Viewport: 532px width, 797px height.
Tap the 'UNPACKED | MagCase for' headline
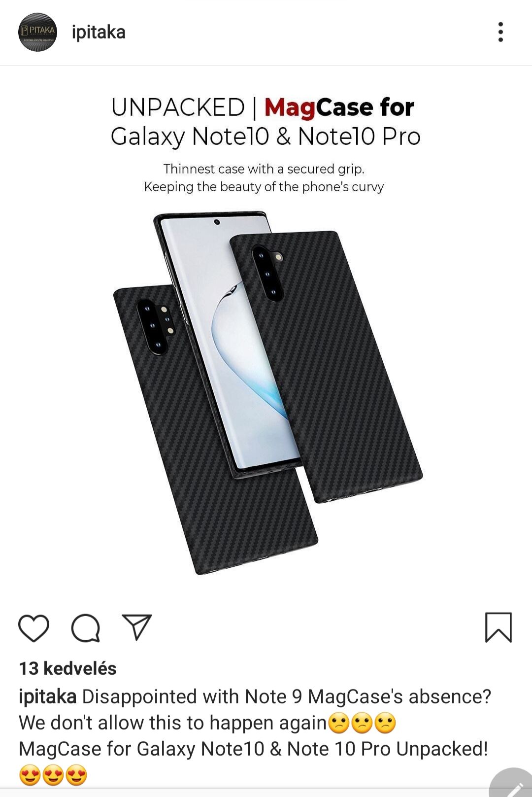point(263,107)
